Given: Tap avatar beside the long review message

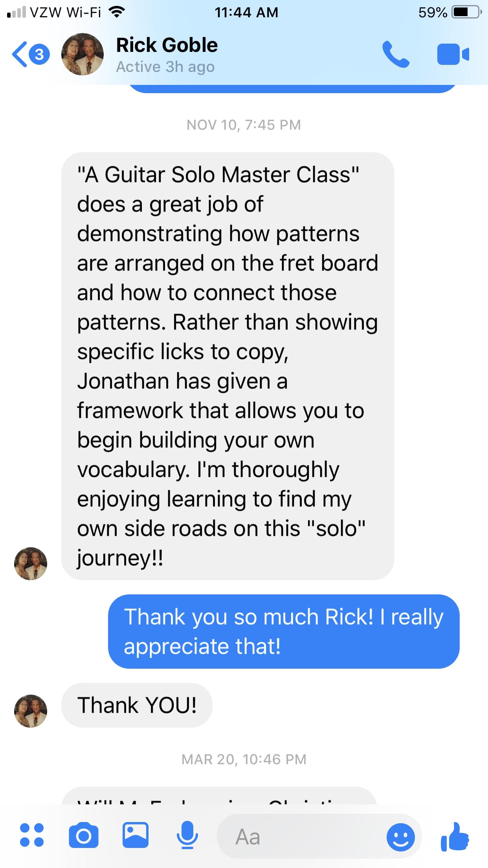Looking at the screenshot, I should coord(31,563).
